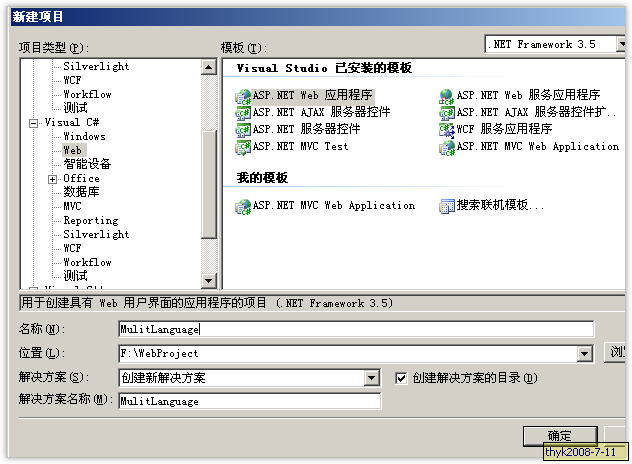The image size is (632, 464).
Task: Select 数据库 project type
Action: pyautogui.click(x=81, y=192)
